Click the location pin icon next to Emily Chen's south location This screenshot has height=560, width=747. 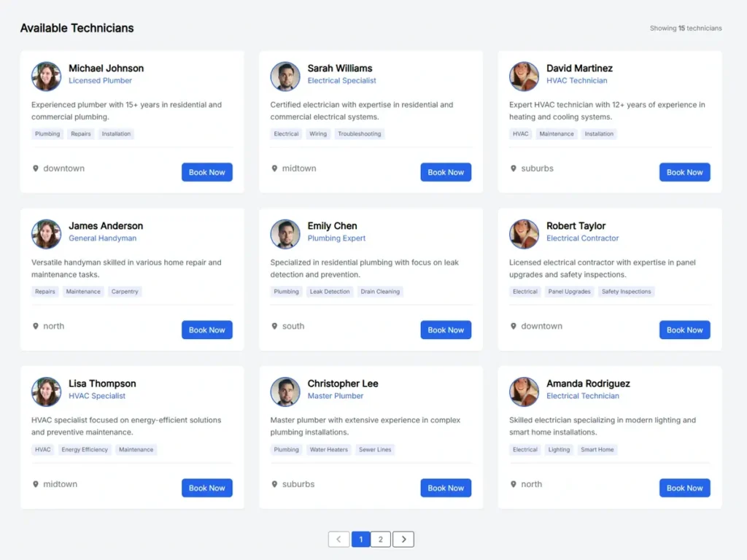click(x=274, y=326)
